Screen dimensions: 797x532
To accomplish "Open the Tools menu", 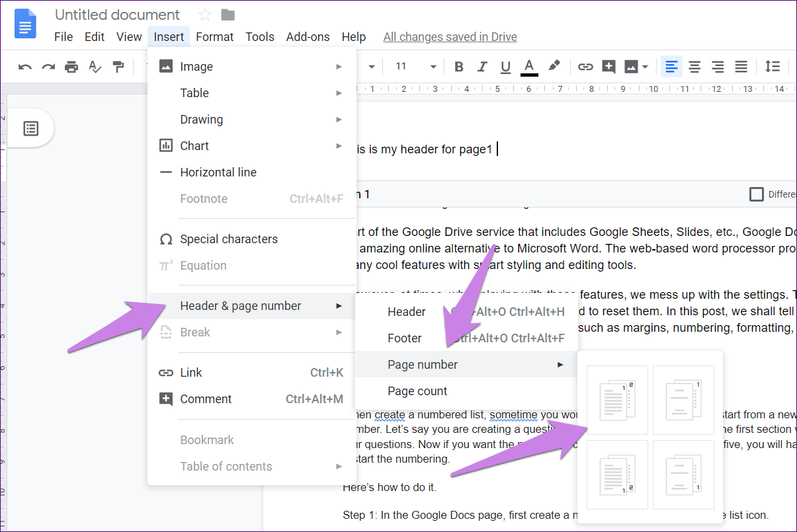I will click(260, 37).
